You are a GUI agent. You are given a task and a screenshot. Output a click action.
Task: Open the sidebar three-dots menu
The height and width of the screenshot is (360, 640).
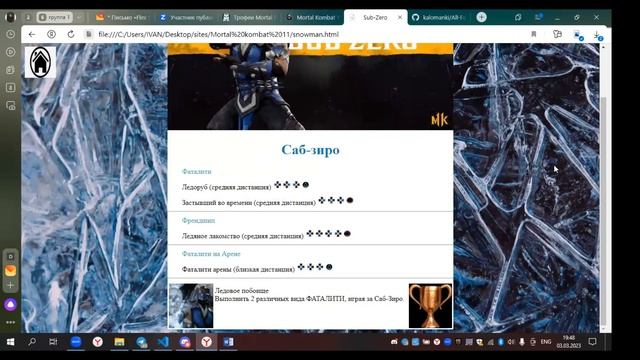(11, 322)
